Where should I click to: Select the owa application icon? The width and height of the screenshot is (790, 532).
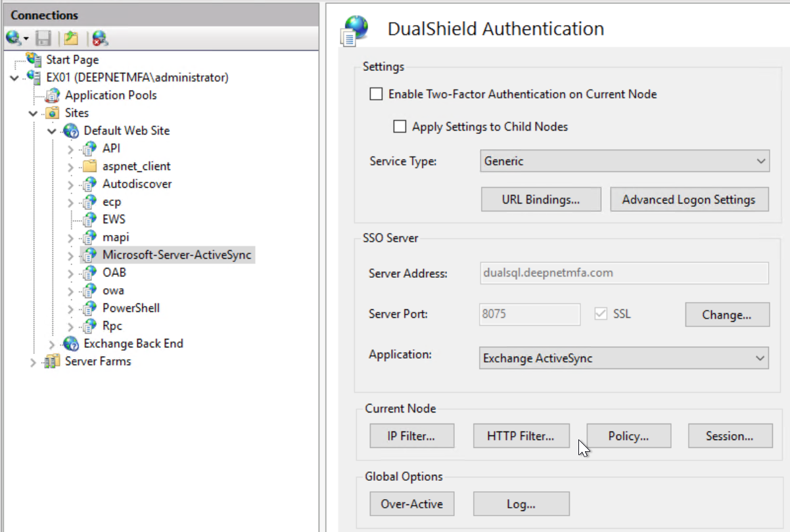(91, 290)
